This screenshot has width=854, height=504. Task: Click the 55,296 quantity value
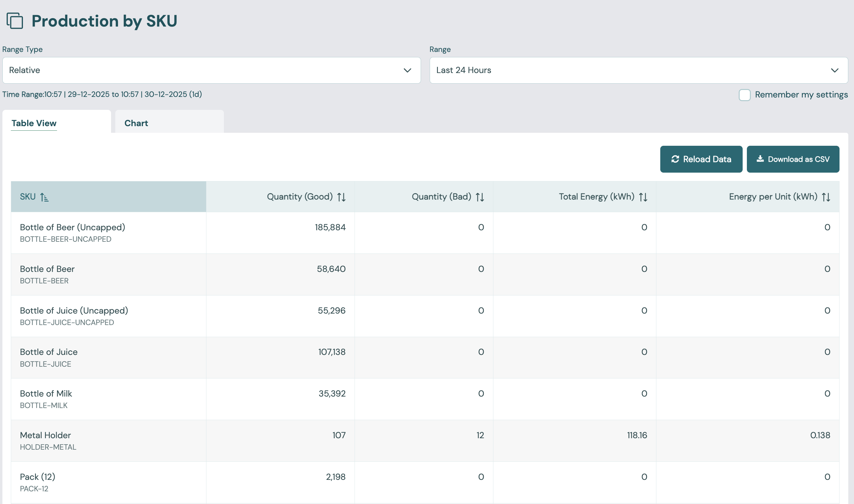pyautogui.click(x=331, y=311)
